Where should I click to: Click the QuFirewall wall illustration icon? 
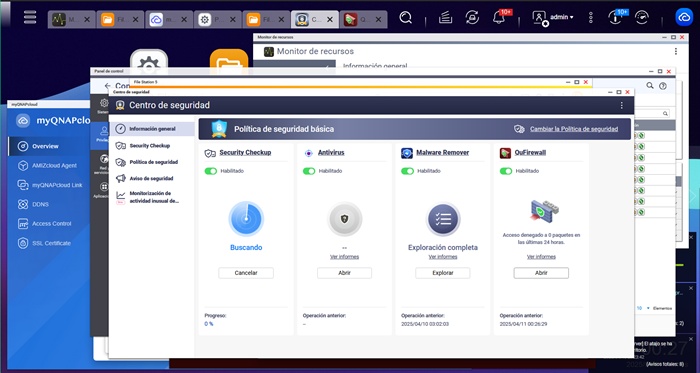(x=545, y=211)
